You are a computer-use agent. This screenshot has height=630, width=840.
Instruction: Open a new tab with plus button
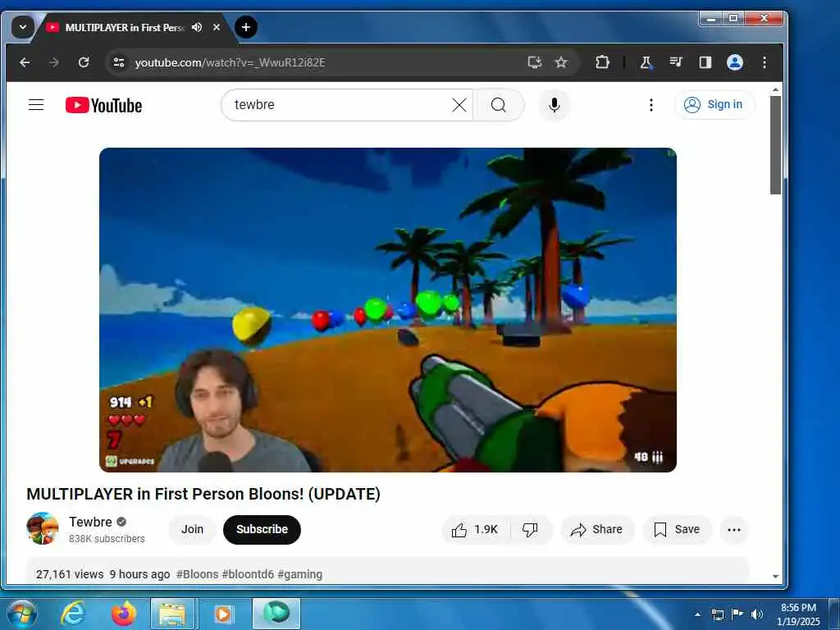246,27
